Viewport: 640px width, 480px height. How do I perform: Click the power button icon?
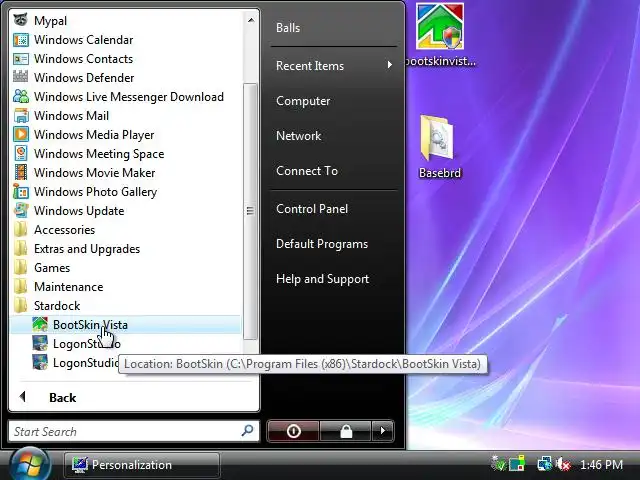click(x=293, y=431)
